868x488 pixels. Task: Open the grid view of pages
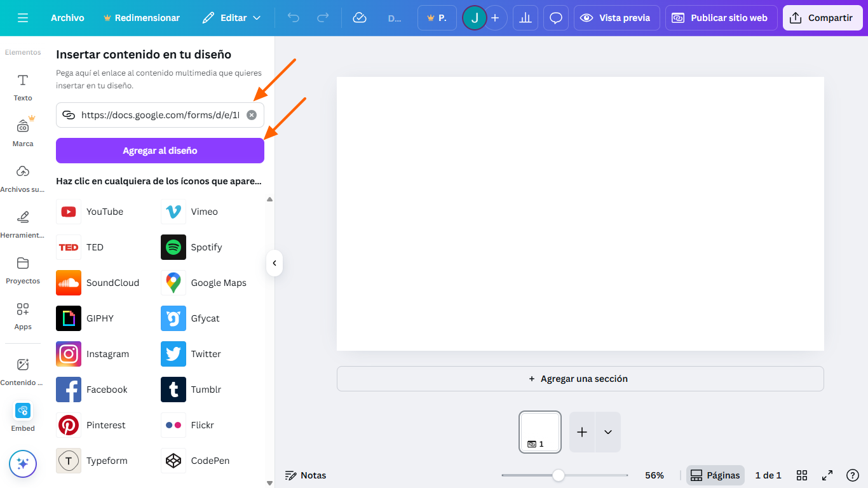point(802,475)
